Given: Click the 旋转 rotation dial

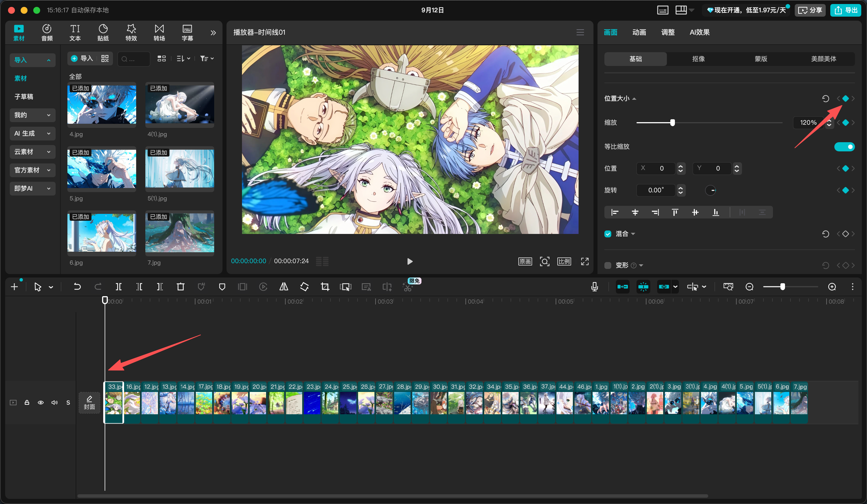Looking at the screenshot, I should coord(711,190).
